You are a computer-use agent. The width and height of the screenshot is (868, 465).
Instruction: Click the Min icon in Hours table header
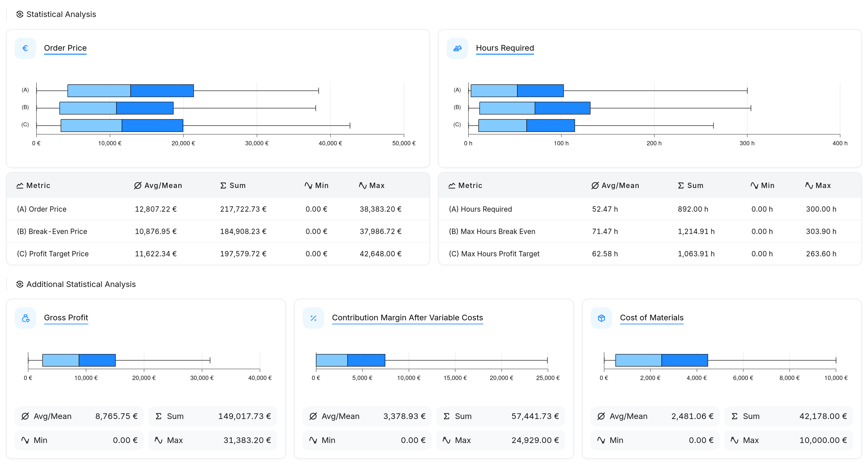(x=754, y=185)
